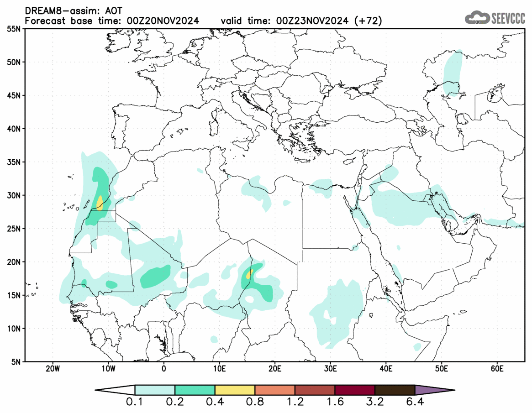The height and width of the screenshot is (413, 532).
Task: Click the '0.4' legend value
Action: tap(215, 402)
